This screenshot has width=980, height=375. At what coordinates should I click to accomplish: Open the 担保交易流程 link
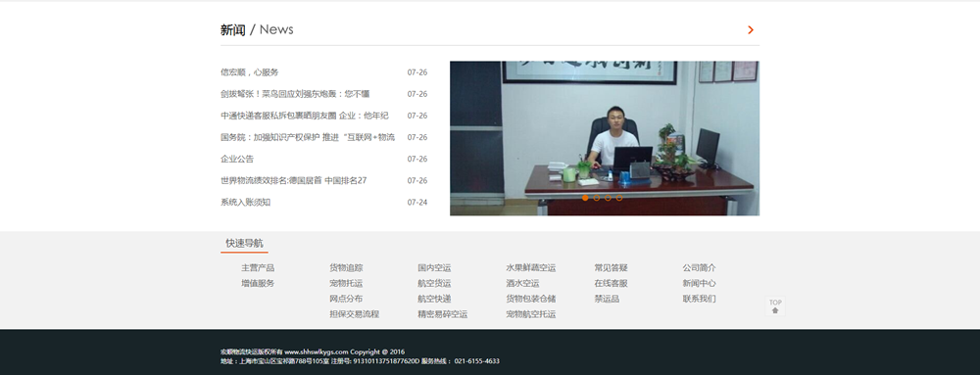pyautogui.click(x=355, y=314)
